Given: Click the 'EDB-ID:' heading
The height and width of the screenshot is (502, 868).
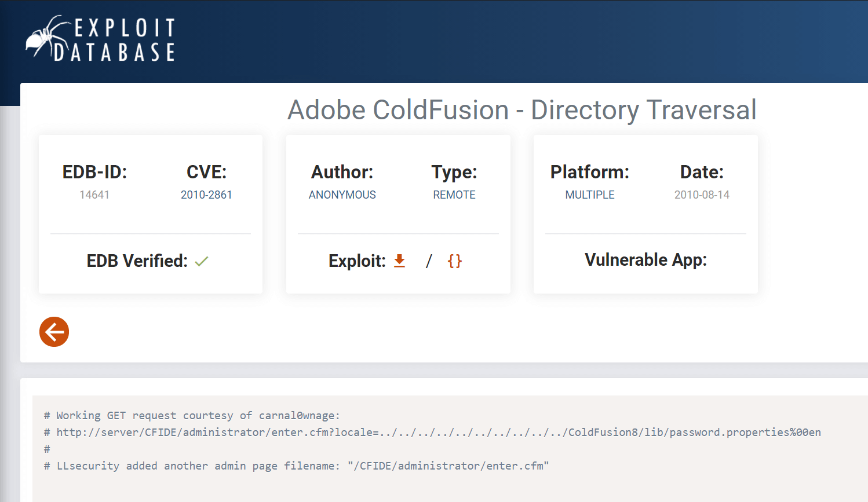Looking at the screenshot, I should point(94,172).
